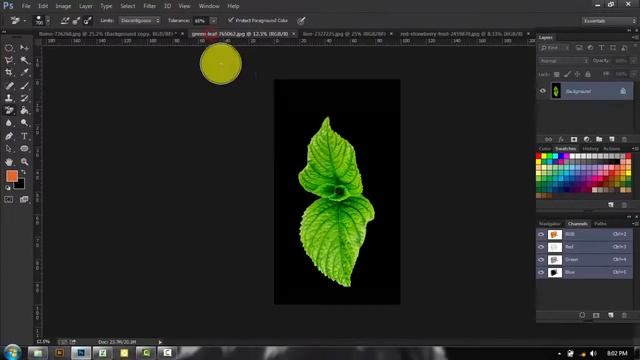Select the Healing Brush tool
The width and height of the screenshot is (640, 360).
[x=9, y=86]
